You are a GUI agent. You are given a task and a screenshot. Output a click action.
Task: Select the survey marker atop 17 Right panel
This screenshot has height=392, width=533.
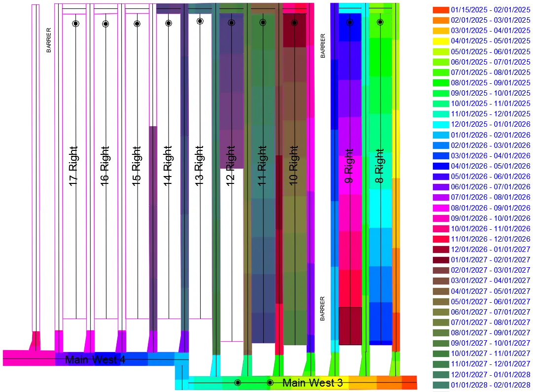[x=75, y=23]
